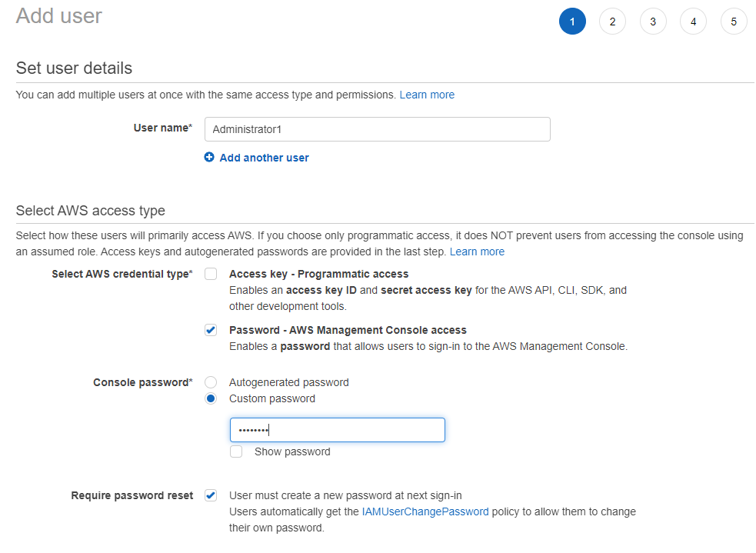Screen dimensions: 756x553
Task: Enable Access key - Programmatic access checkbox
Action: point(211,274)
